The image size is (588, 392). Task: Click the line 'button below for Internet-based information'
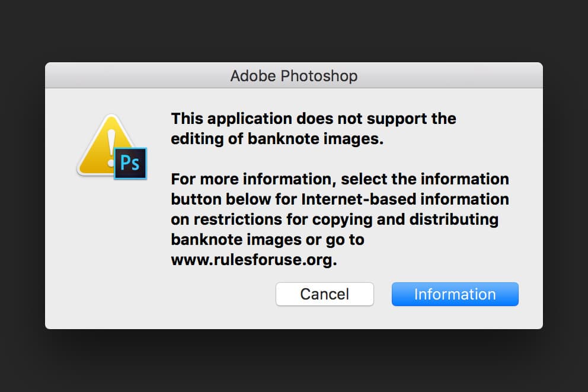click(340, 199)
